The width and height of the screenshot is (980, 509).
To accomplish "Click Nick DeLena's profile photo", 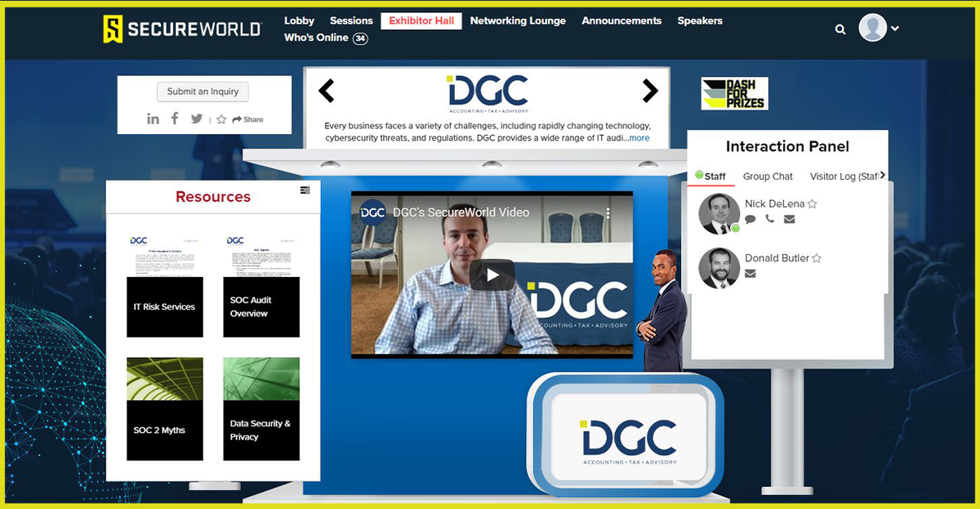I will pos(719,214).
